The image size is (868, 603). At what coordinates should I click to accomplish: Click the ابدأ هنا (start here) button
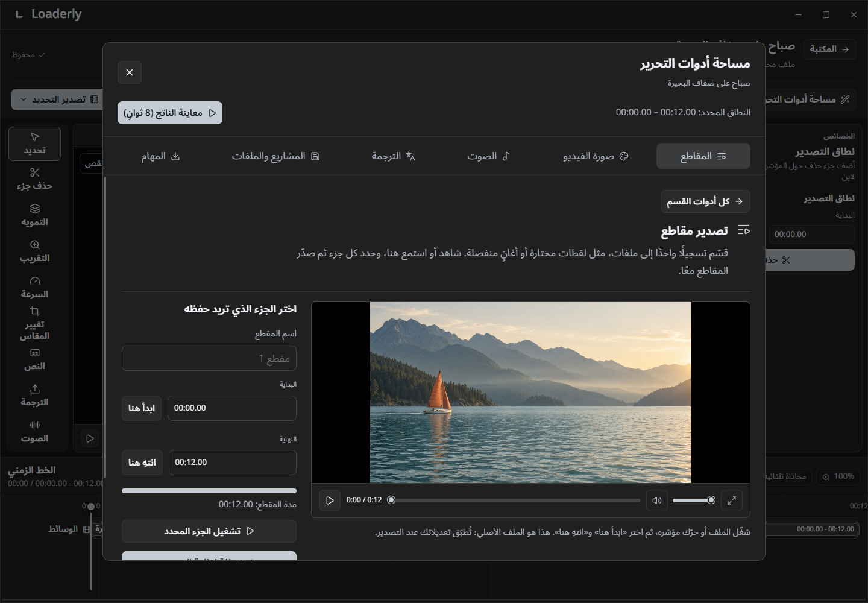pyautogui.click(x=142, y=408)
